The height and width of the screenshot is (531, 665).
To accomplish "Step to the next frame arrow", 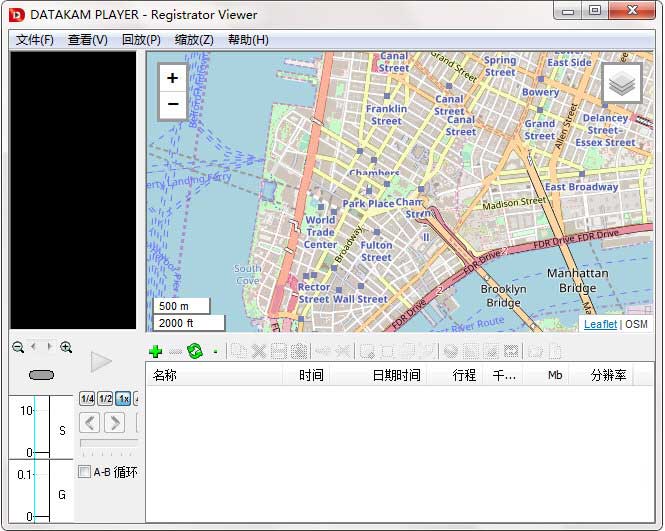I will click(x=115, y=423).
